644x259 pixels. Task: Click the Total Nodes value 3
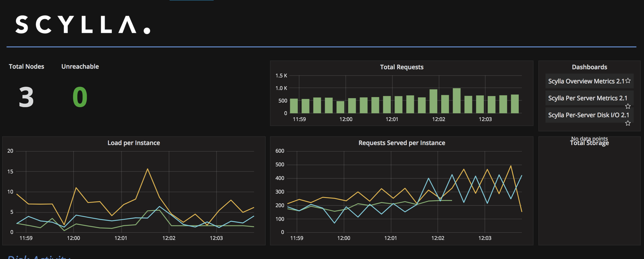pyautogui.click(x=26, y=97)
